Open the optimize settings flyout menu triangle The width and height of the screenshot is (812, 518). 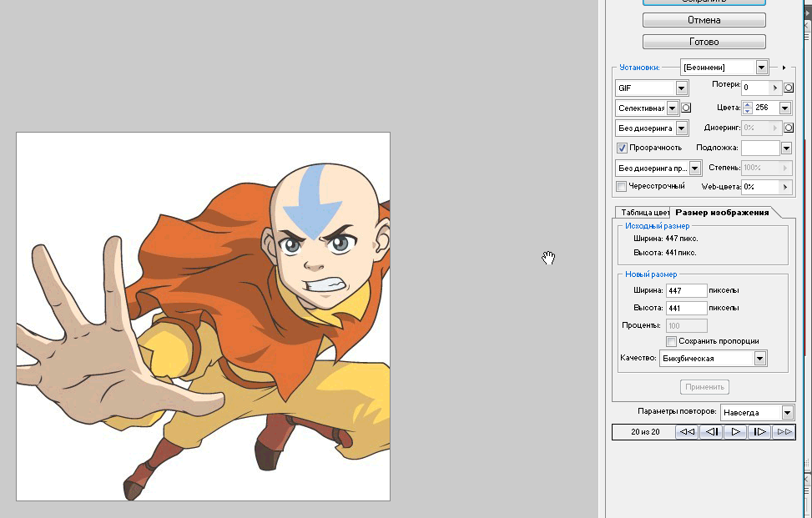[x=784, y=68]
